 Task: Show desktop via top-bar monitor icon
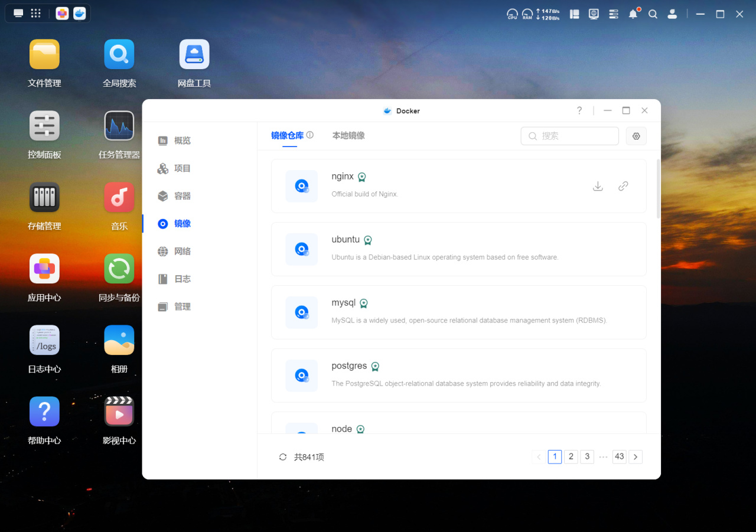pos(19,14)
